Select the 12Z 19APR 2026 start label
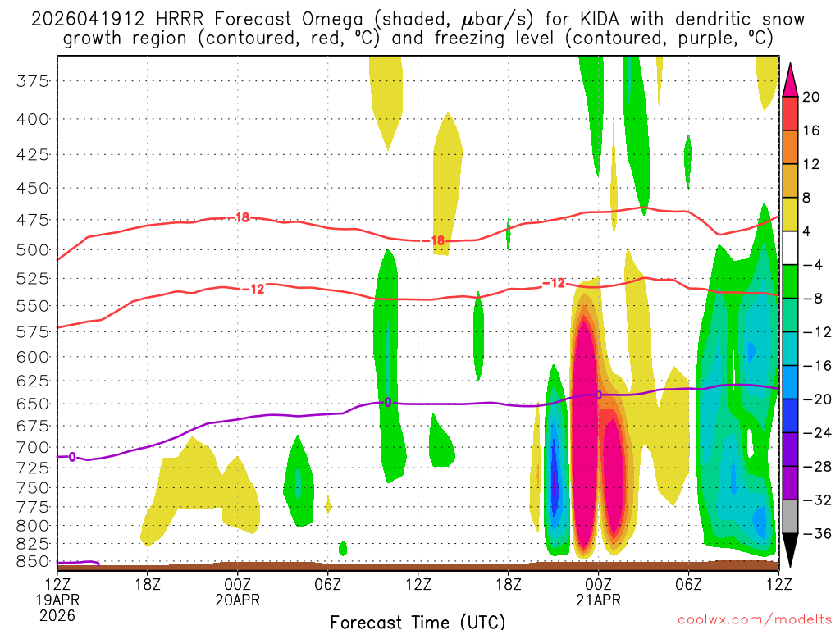 [x=57, y=600]
